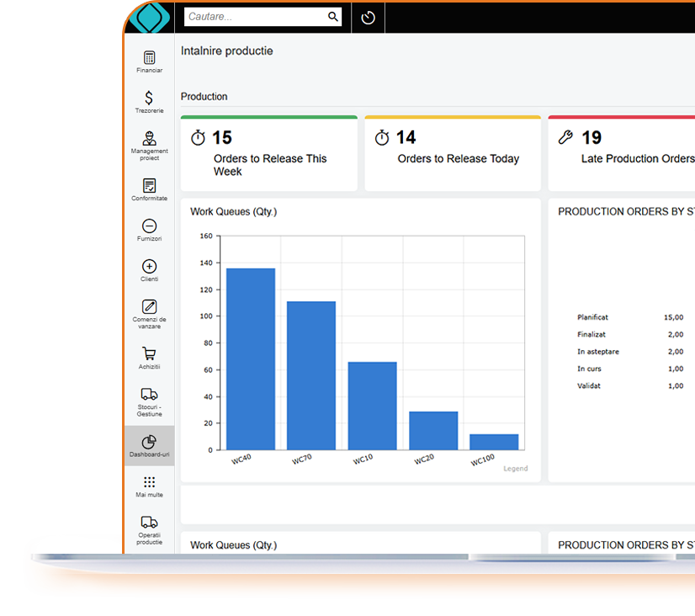
Task: Collapse the Production section header
Action: (x=204, y=96)
